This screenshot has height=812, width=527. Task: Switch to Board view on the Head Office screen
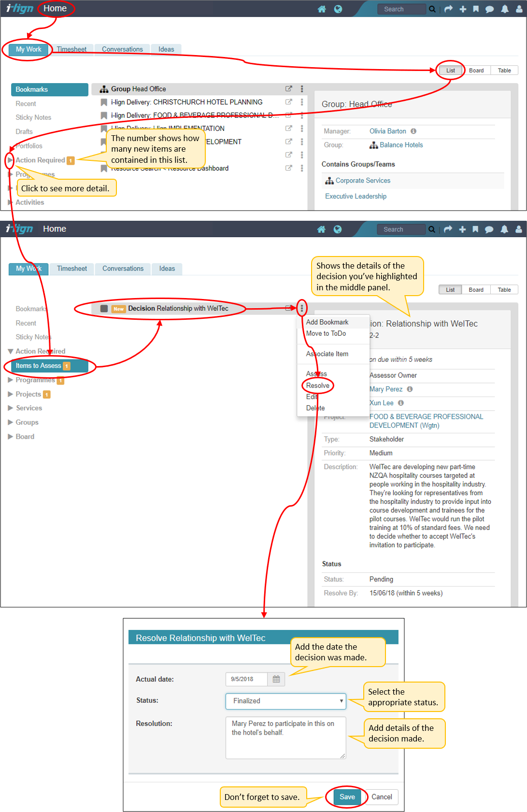pos(476,71)
